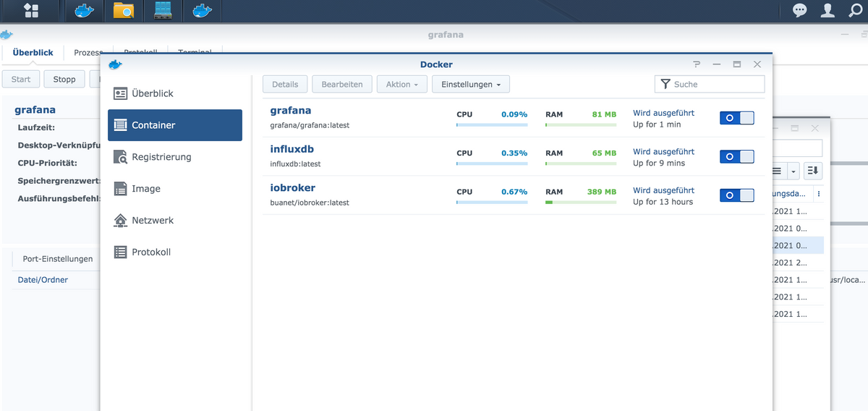Open File Station from the taskbar
Image resolution: width=868 pixels, height=411 pixels.
tap(124, 10)
